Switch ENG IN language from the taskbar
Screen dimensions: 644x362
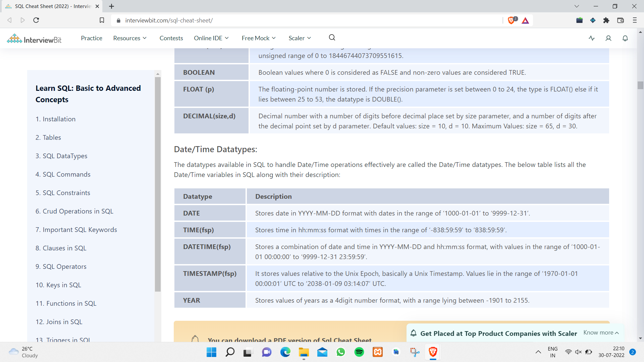552,351
